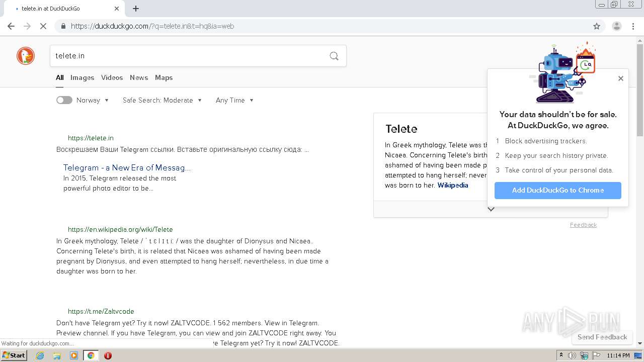Viewport: 644px width, 362px height.
Task: Click the browser forward arrow
Action: pos(27,26)
